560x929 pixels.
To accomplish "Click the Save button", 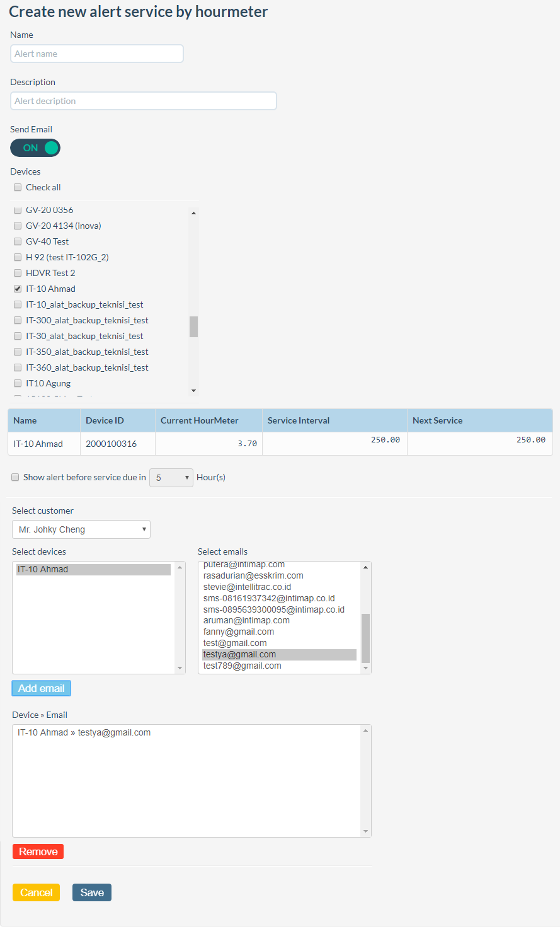I will [x=92, y=892].
